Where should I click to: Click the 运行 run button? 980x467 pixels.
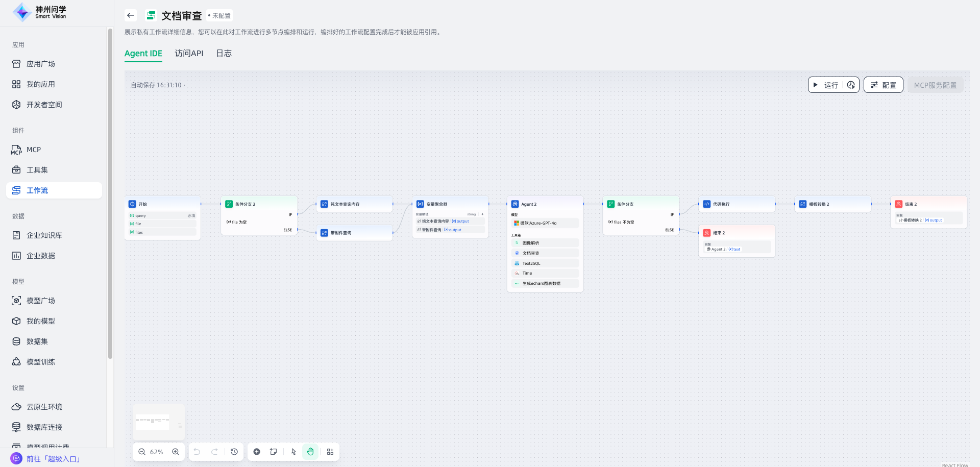(x=826, y=85)
